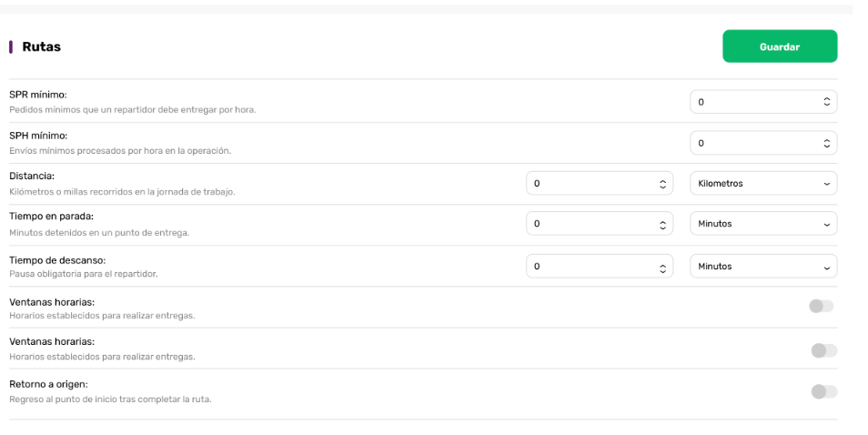Open the Kilometros unit dropdown for Distancia

point(763,183)
